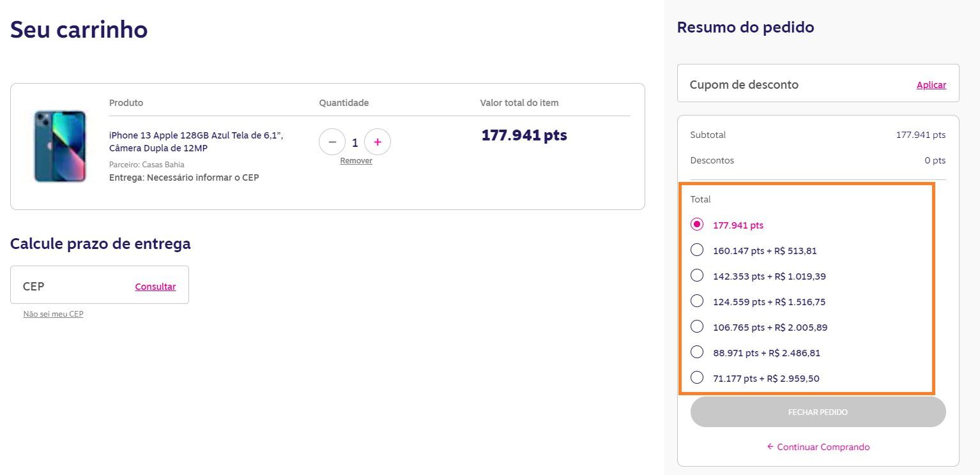This screenshot has width=980, height=475.
Task: Click 'Entrega: Necessário informar o CEP' text
Action: (x=184, y=177)
